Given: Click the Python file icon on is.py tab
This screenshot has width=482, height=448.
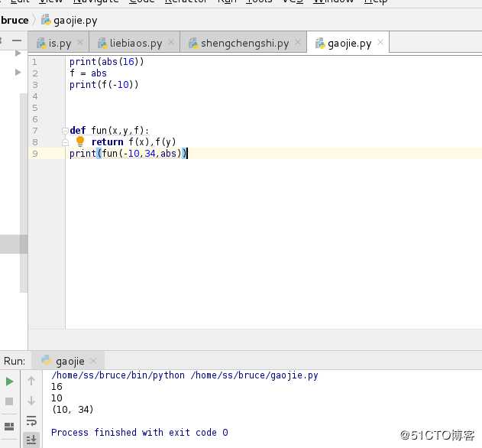Looking at the screenshot, I should pos(41,44).
